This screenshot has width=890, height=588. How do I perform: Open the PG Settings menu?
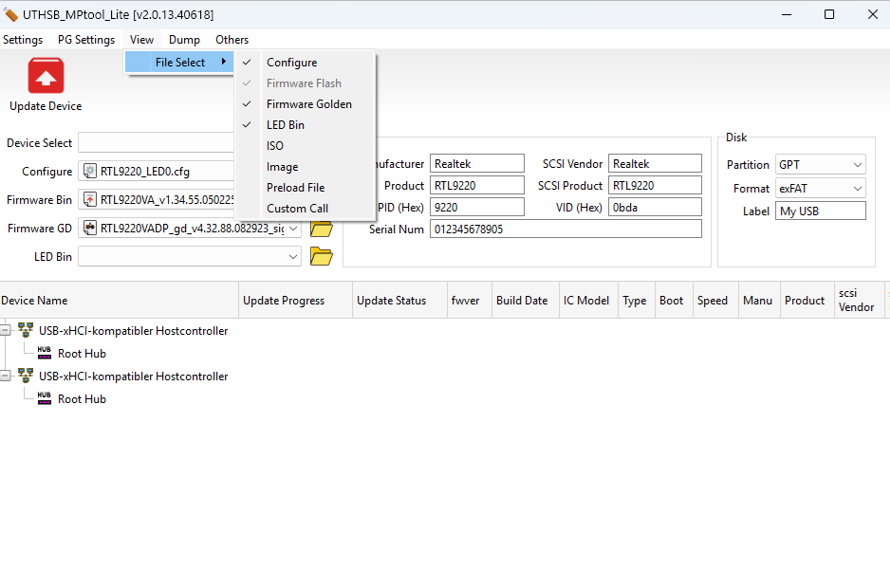click(x=85, y=40)
